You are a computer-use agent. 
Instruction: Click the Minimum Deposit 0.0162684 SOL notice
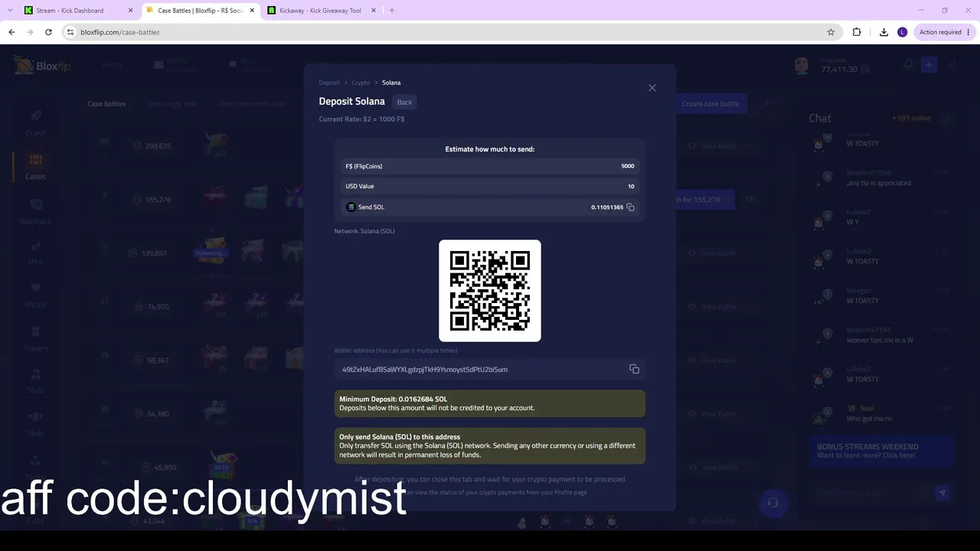490,403
